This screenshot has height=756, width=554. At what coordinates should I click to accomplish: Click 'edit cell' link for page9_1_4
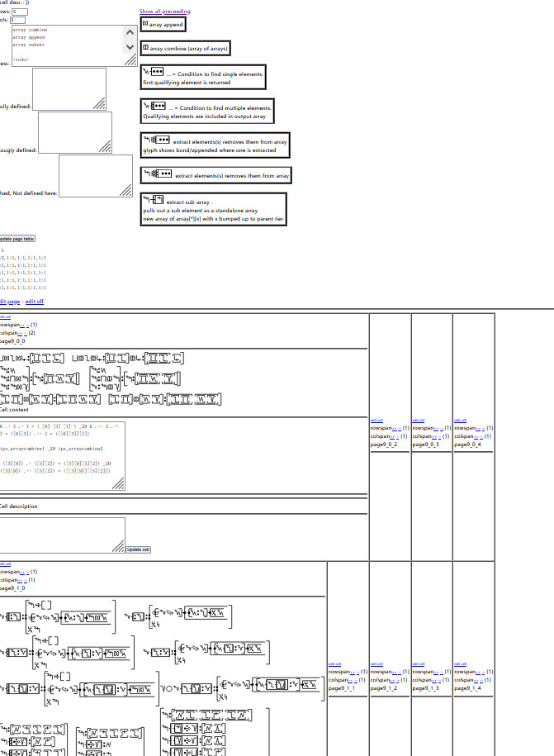coord(460,663)
